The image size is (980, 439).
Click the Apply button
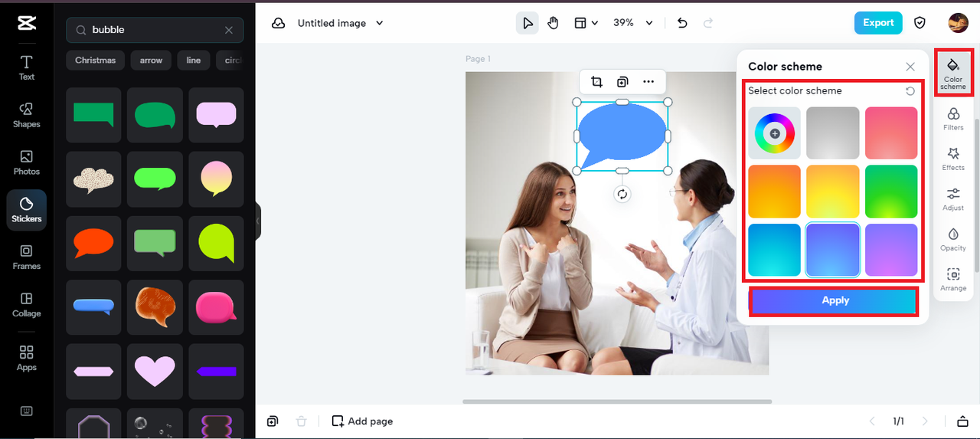pos(835,300)
